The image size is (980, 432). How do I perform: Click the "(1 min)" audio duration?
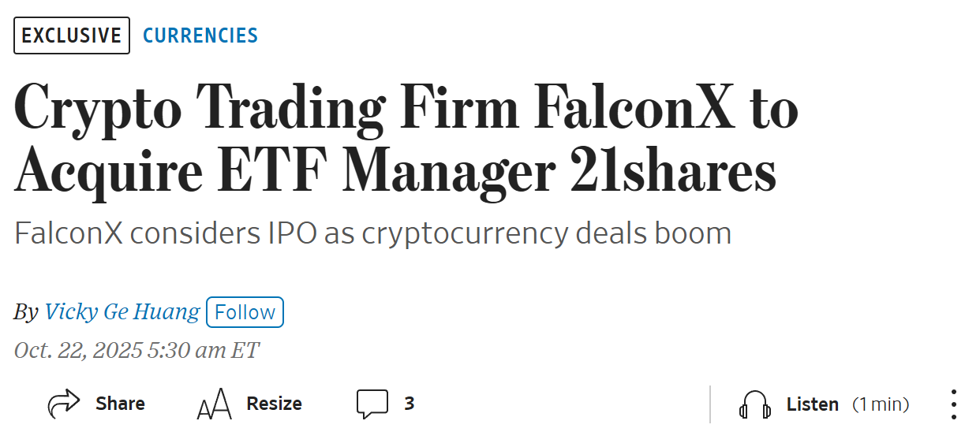click(881, 405)
